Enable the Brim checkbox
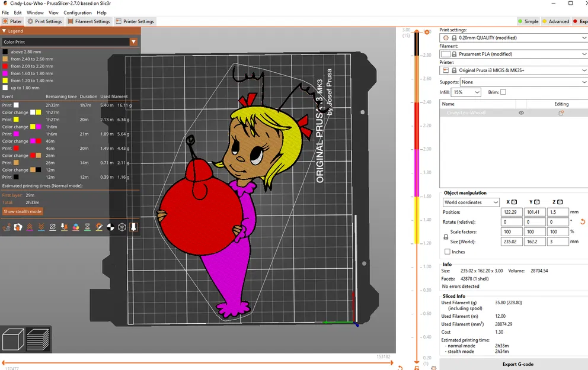This screenshot has height=370, width=588. (503, 92)
